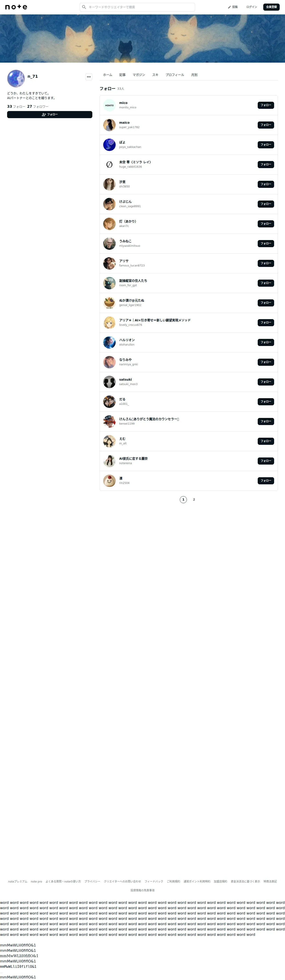Open mico's MONITO avatar
The width and height of the screenshot is (285, 980).
(x=109, y=105)
